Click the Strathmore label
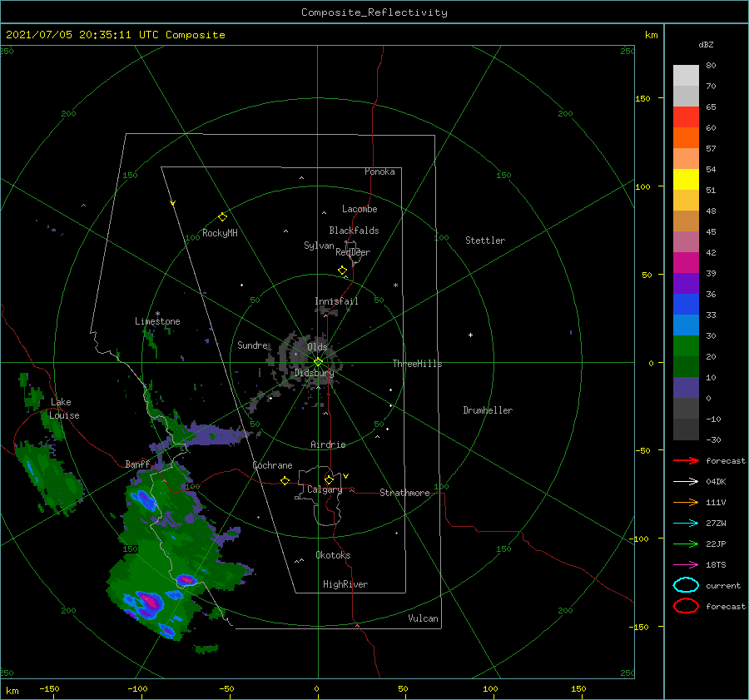This screenshot has height=700, width=749. pyautogui.click(x=404, y=493)
